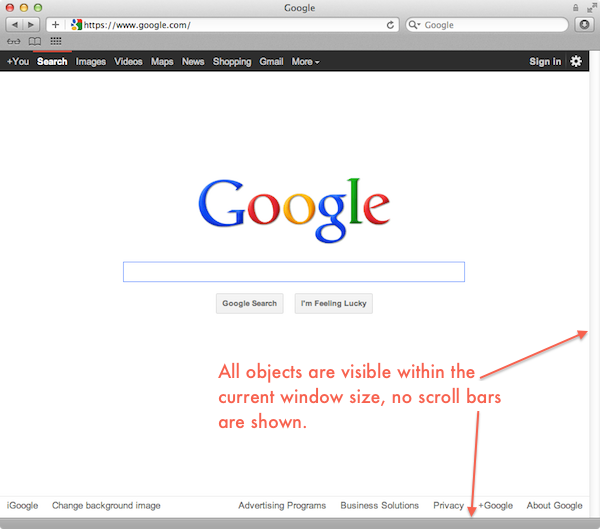Open Advertising Programs link

point(282,506)
